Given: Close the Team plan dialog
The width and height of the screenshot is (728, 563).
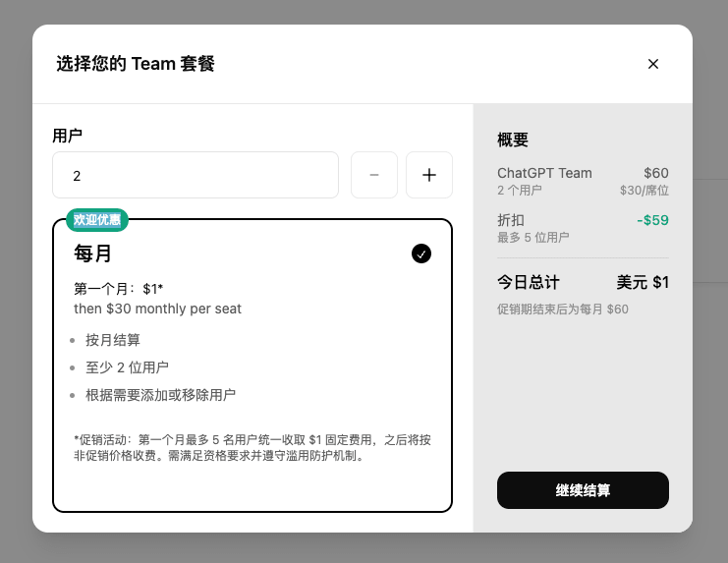Looking at the screenshot, I should [x=653, y=64].
